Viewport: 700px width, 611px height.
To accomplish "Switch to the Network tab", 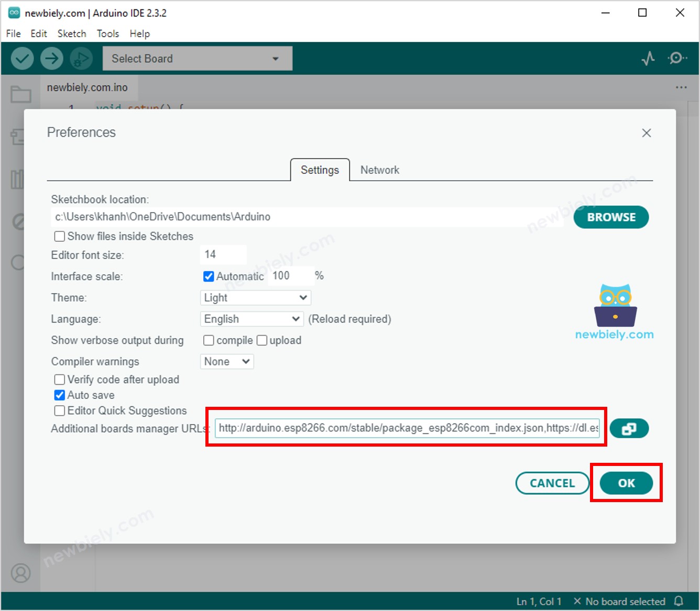I will click(x=380, y=170).
